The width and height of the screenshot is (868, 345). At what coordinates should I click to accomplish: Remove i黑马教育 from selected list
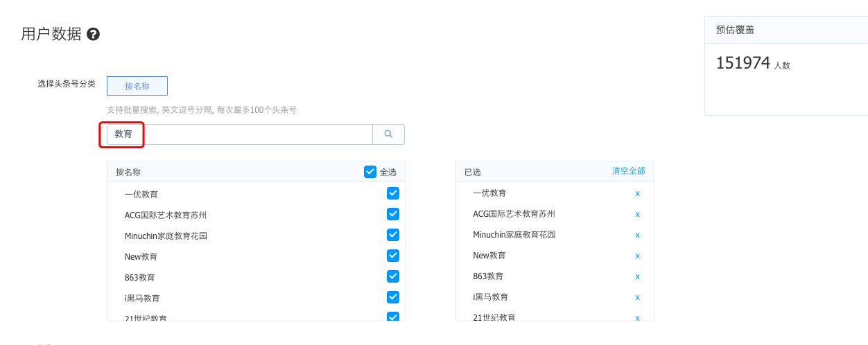(x=637, y=297)
